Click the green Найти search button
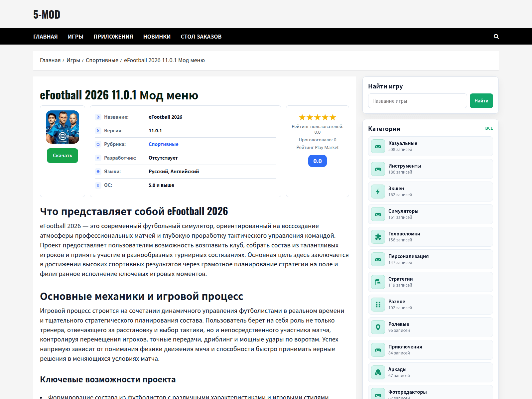Screen dimensions: 532x399 tap(481, 101)
